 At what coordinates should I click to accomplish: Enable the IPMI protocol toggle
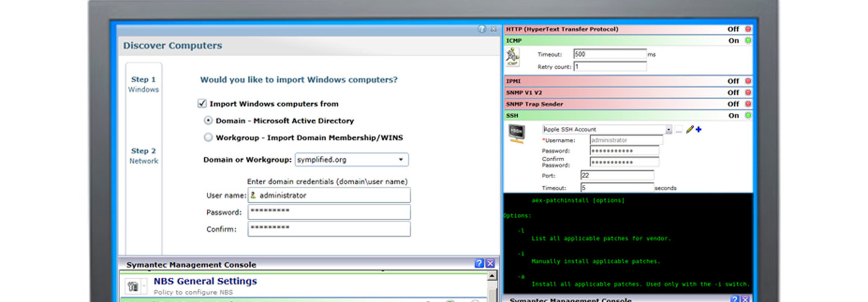[x=748, y=81]
